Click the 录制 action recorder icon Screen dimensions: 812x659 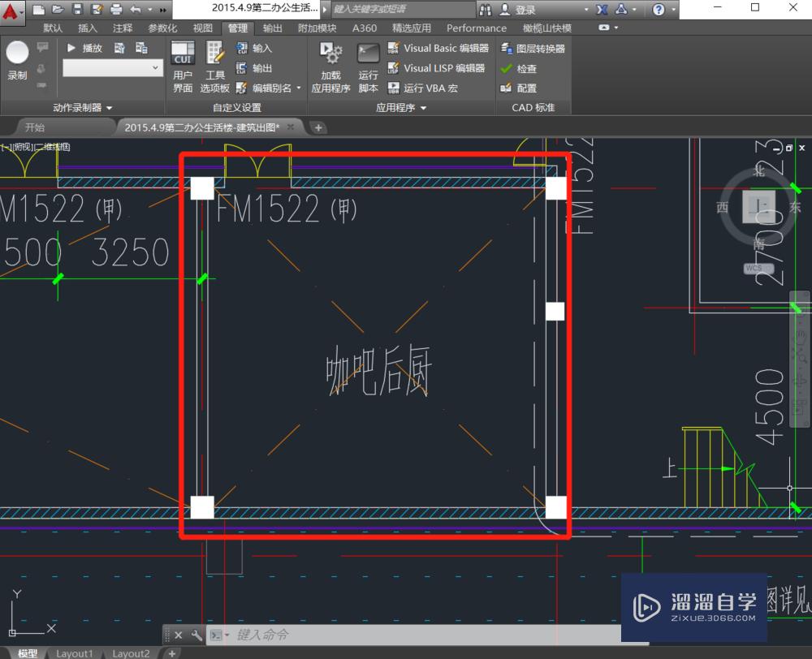coord(18,55)
